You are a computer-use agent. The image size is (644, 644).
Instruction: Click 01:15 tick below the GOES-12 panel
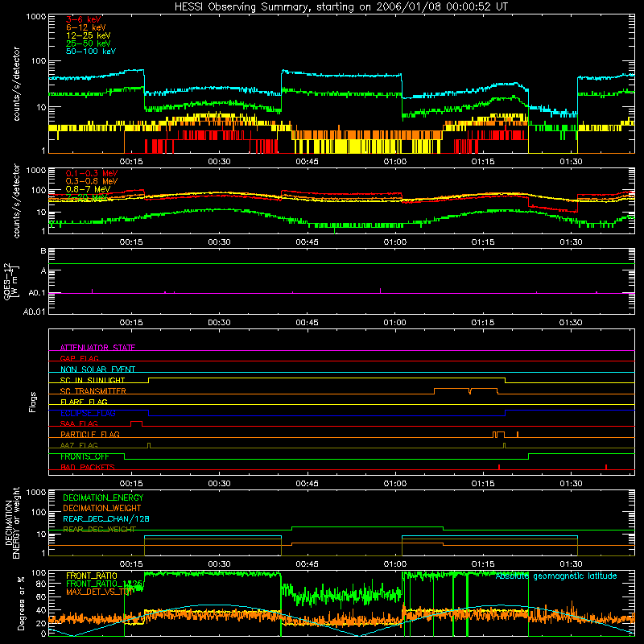(x=482, y=323)
